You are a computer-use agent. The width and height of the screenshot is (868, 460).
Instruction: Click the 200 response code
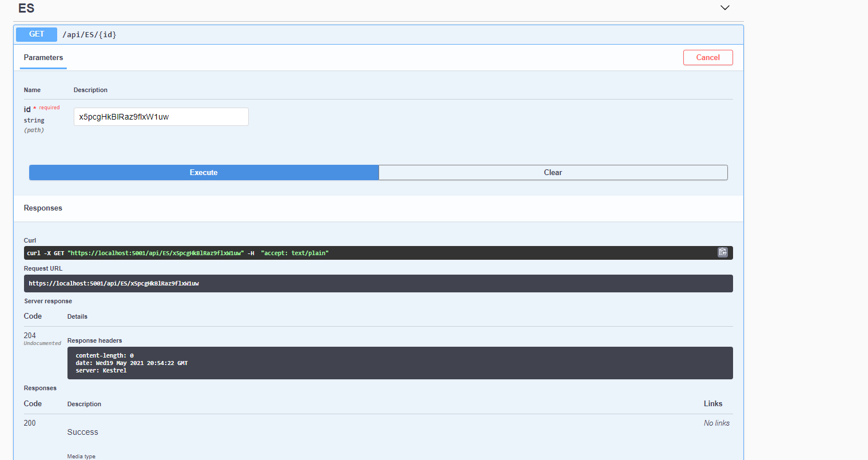pyautogui.click(x=30, y=423)
